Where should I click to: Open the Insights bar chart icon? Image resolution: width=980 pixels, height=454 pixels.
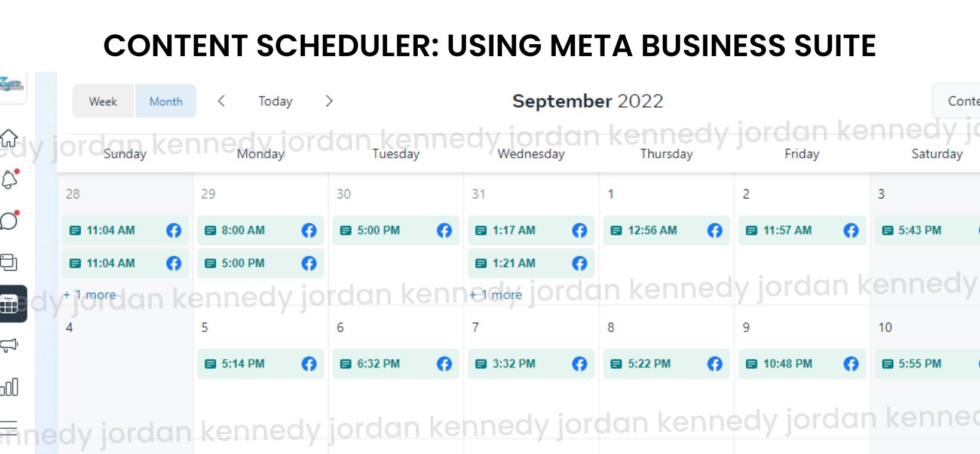[9, 387]
